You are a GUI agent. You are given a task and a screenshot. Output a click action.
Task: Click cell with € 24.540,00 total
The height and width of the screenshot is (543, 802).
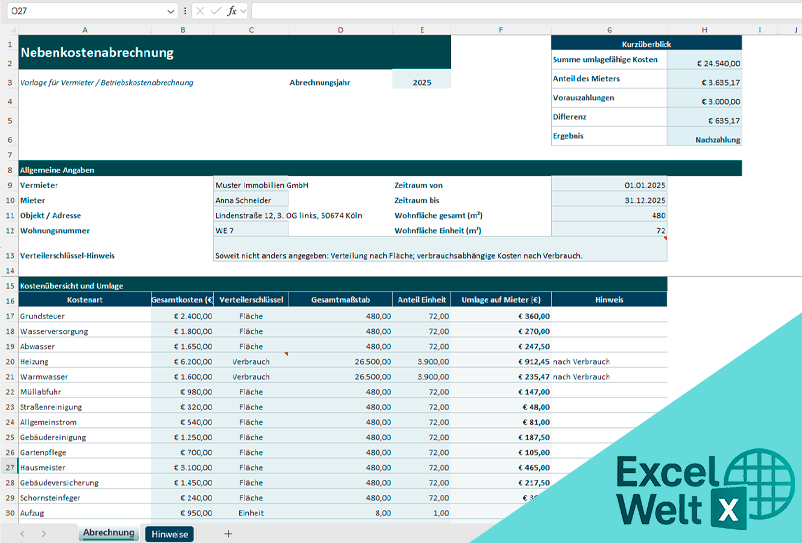[x=704, y=60]
